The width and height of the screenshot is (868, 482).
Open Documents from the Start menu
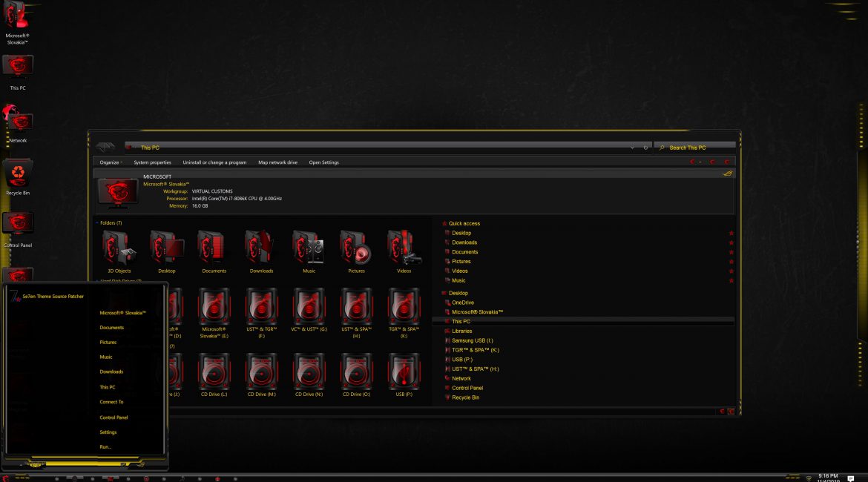coord(111,328)
